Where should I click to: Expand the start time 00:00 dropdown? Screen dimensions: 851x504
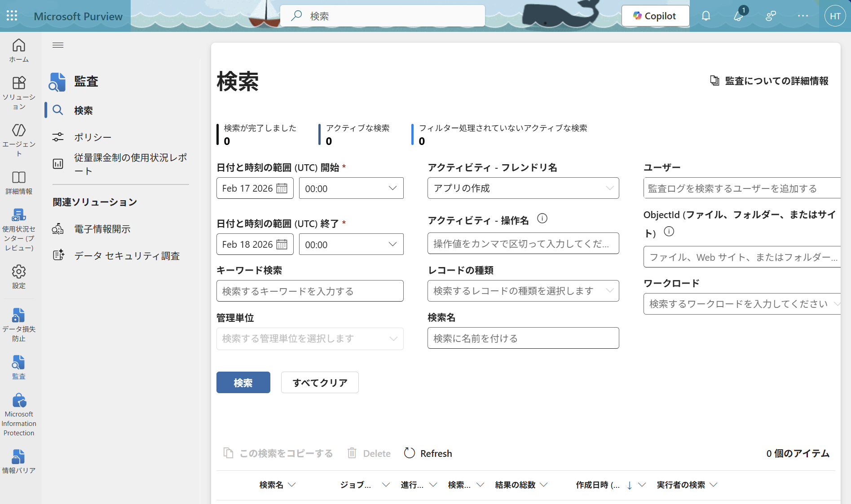tap(351, 188)
